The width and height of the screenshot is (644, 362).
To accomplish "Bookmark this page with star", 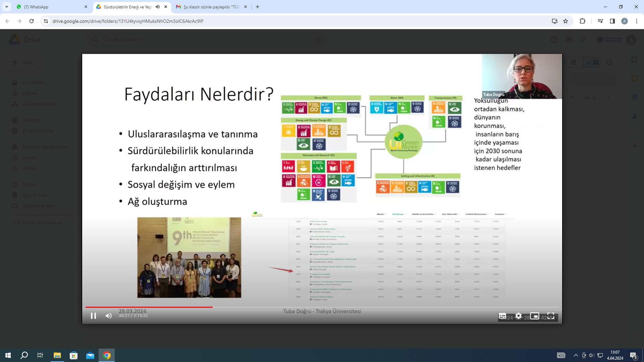I will coord(566,21).
